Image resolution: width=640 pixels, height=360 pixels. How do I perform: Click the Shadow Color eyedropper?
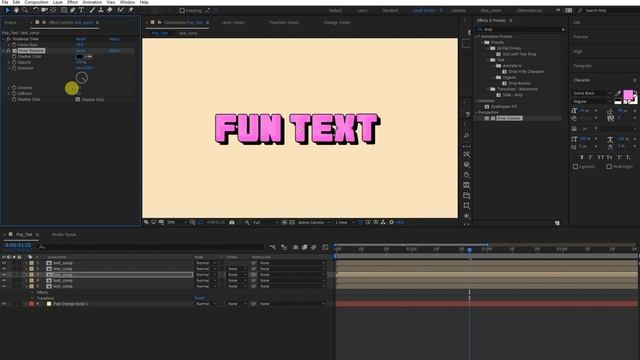point(89,56)
